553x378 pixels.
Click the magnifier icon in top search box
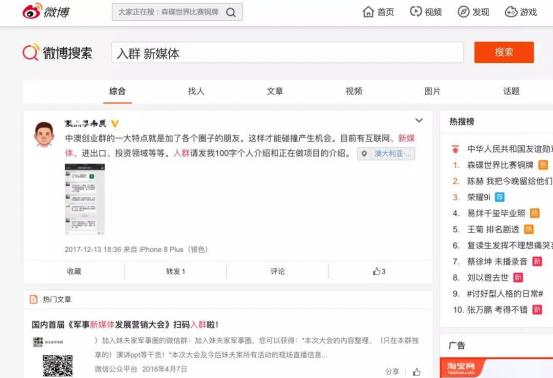click(231, 13)
